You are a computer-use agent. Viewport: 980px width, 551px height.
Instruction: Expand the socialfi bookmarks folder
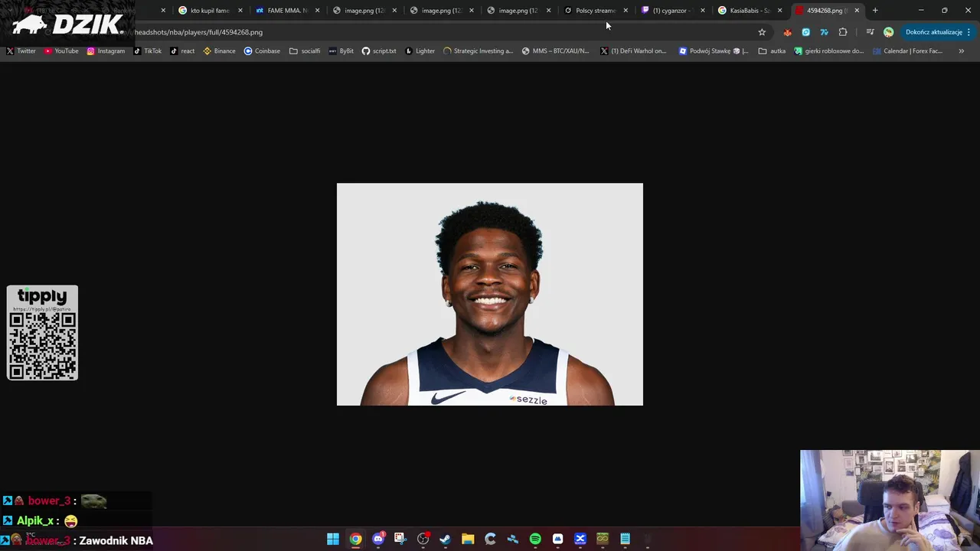[305, 51]
